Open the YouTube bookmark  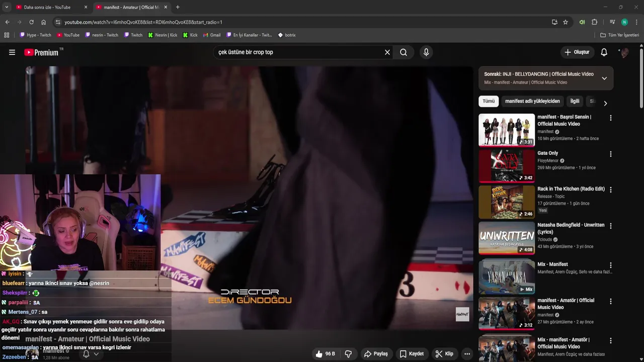coord(68,35)
